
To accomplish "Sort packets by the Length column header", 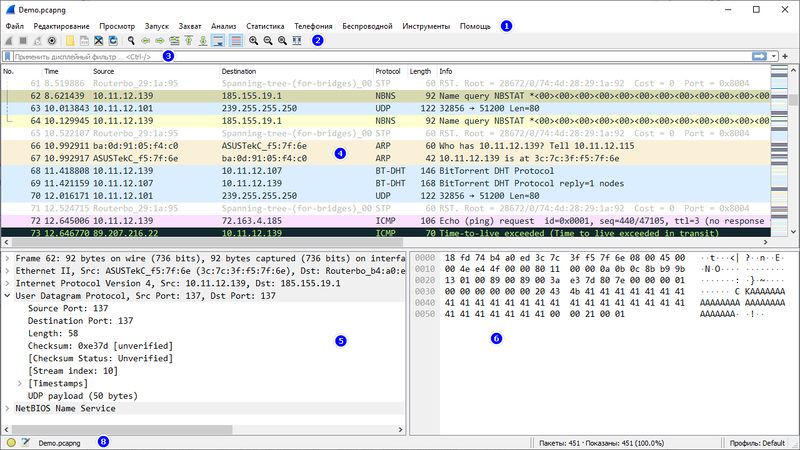I will [x=422, y=71].
